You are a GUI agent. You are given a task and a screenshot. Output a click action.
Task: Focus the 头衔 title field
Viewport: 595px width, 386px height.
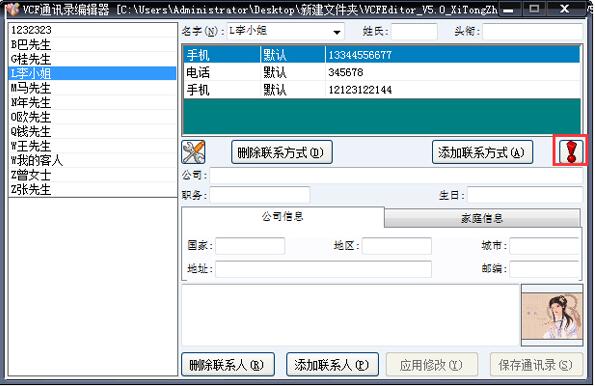(533, 32)
